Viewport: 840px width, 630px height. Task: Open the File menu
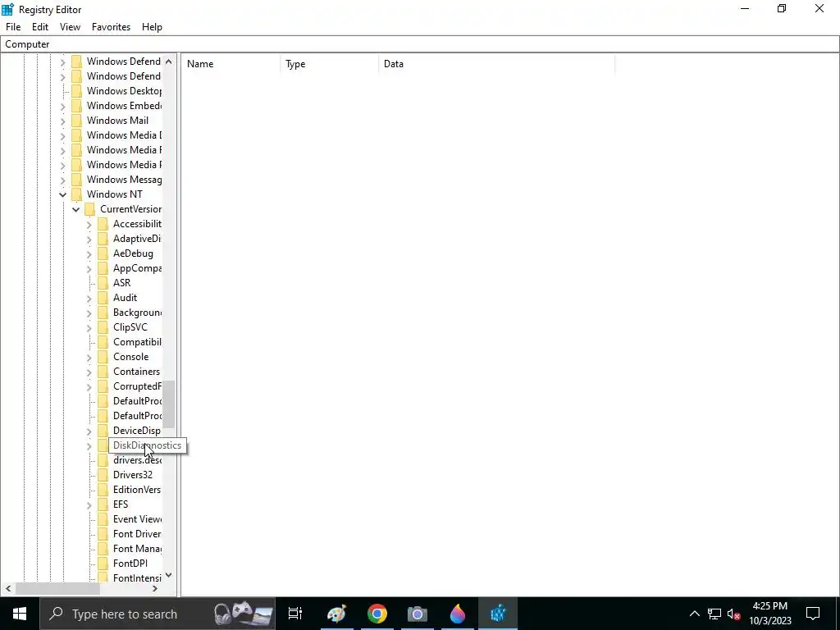coord(13,27)
